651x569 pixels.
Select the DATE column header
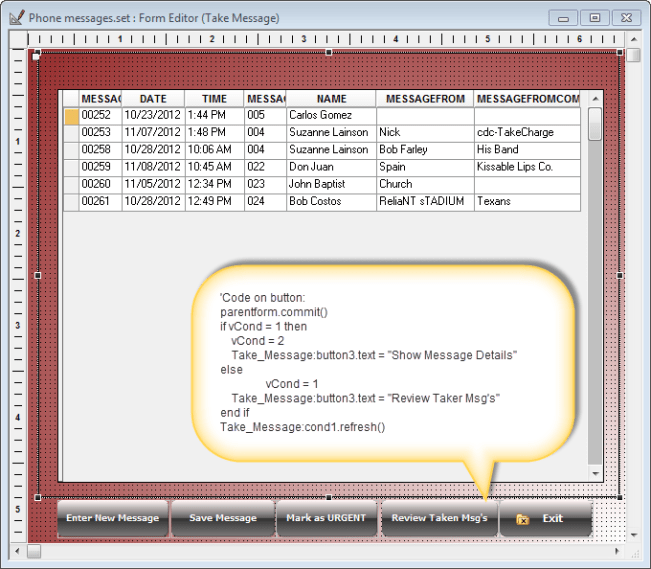[153, 99]
